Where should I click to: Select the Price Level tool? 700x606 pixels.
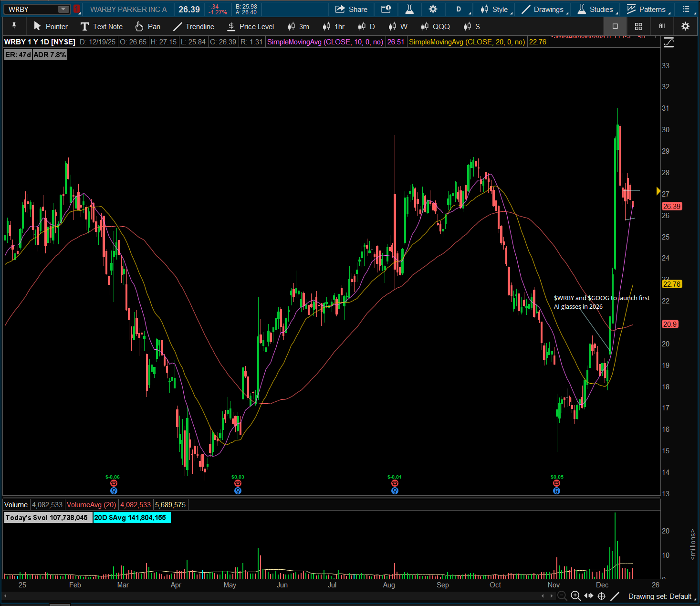[x=251, y=26]
